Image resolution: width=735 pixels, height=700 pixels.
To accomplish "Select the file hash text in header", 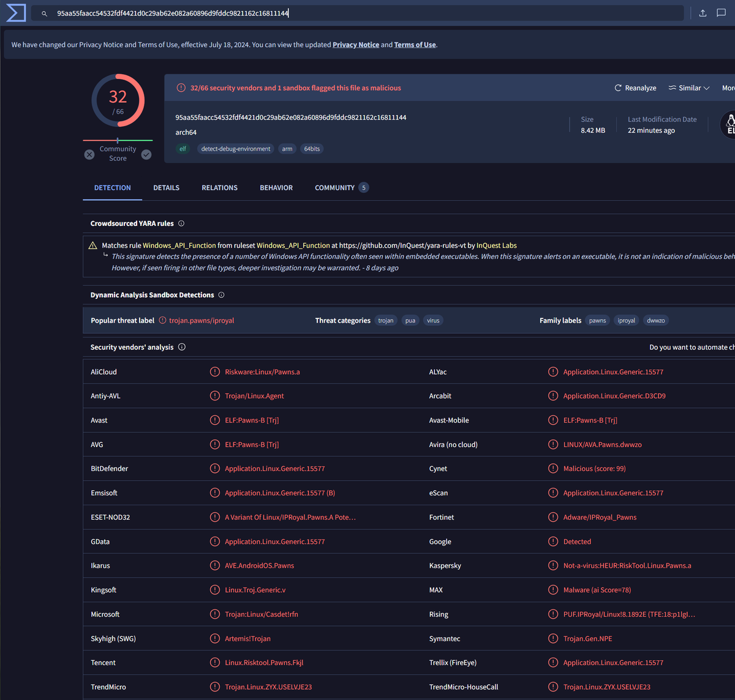I will tap(291, 118).
